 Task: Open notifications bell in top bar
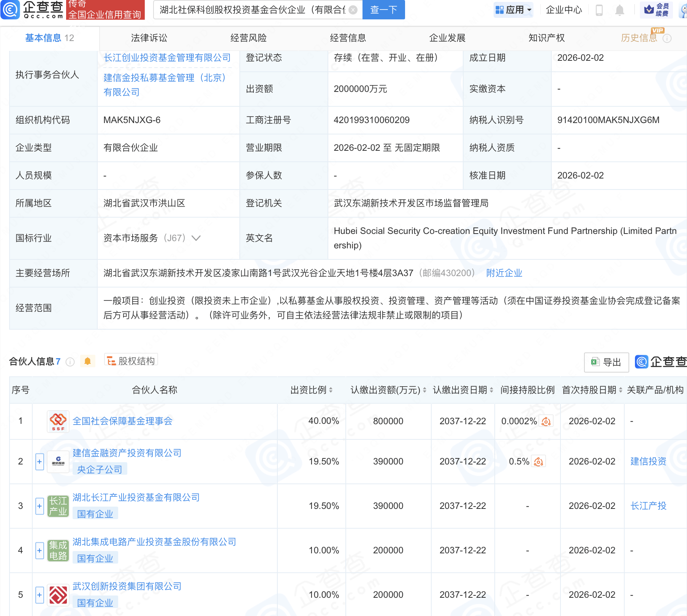point(619,10)
